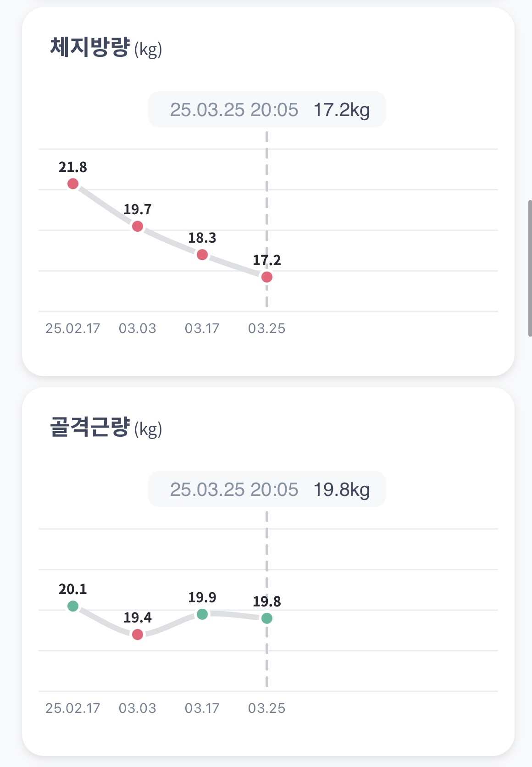532x767 pixels.
Task: Select the 17.2 body fat data point
Action: [x=267, y=277]
